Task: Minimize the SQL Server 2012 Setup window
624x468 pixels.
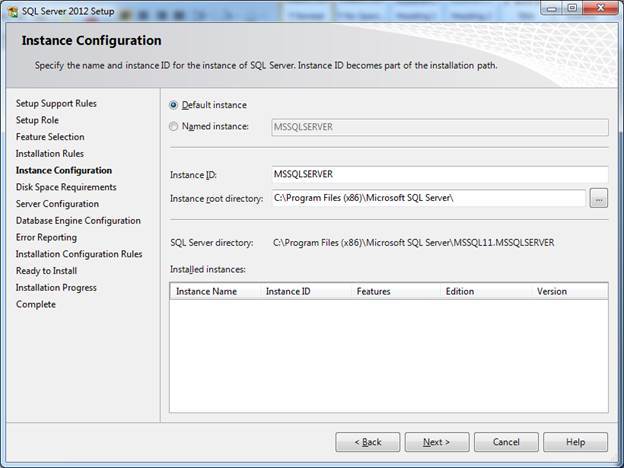Action: [552, 8]
